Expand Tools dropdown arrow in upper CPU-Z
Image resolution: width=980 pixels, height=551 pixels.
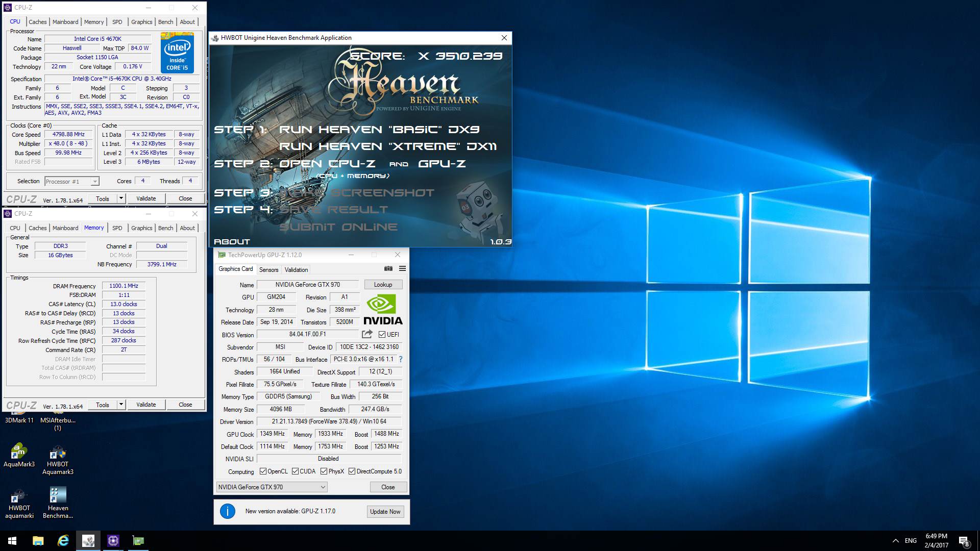tap(121, 198)
